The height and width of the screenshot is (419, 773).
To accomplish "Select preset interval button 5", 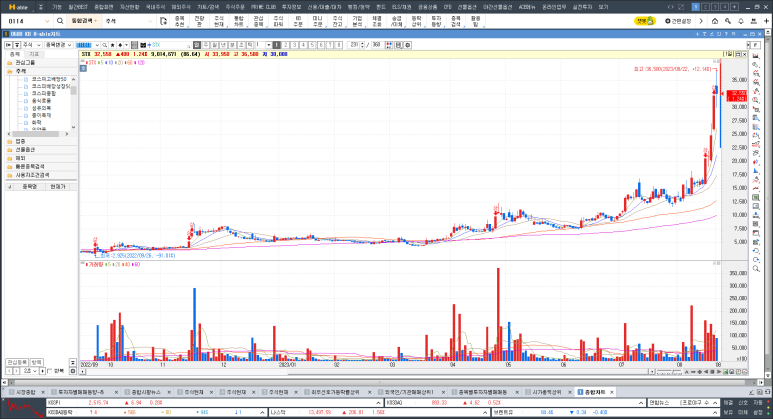I will tap(312, 45).
